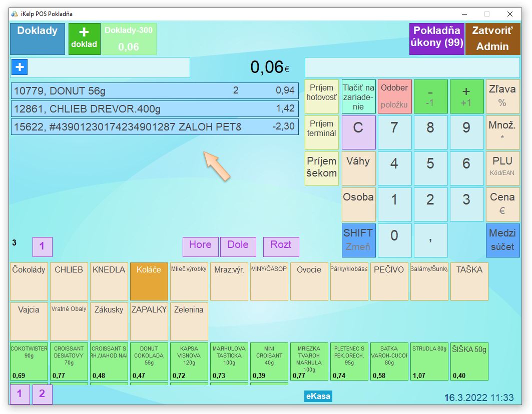Click Odober položku to remove item
This screenshot has width=532, height=414.
pyautogui.click(x=394, y=96)
